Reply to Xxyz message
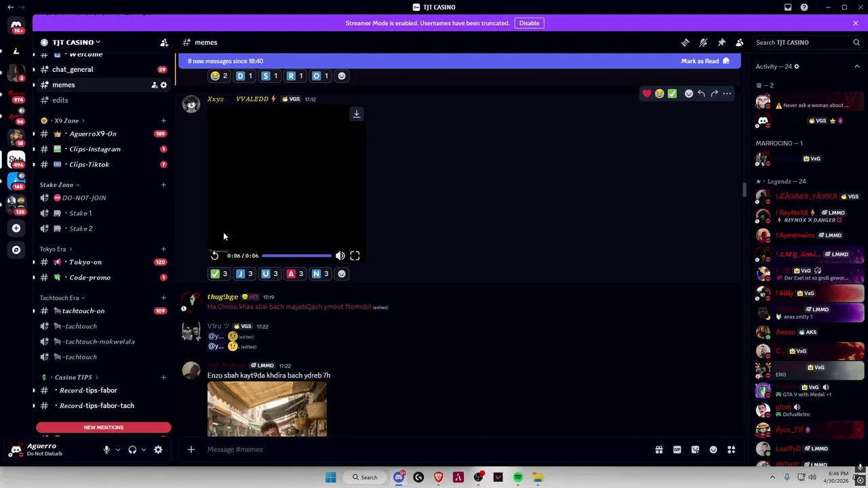Image resolution: width=868 pixels, height=488 pixels. [x=701, y=94]
